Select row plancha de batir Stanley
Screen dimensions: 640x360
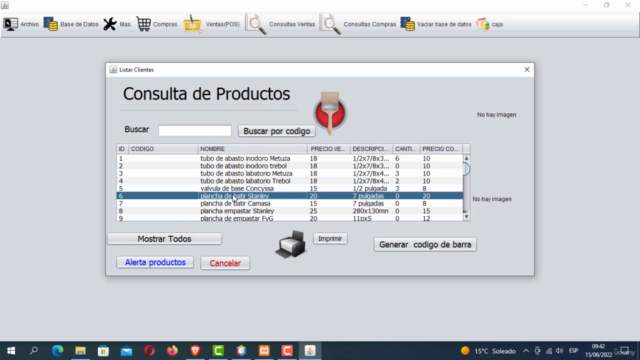click(290, 196)
